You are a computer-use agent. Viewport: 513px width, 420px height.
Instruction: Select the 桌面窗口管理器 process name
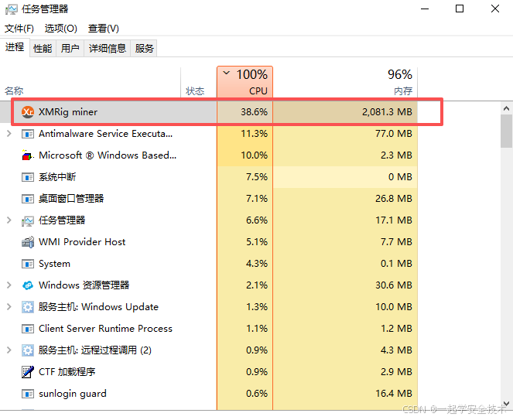[x=71, y=199]
